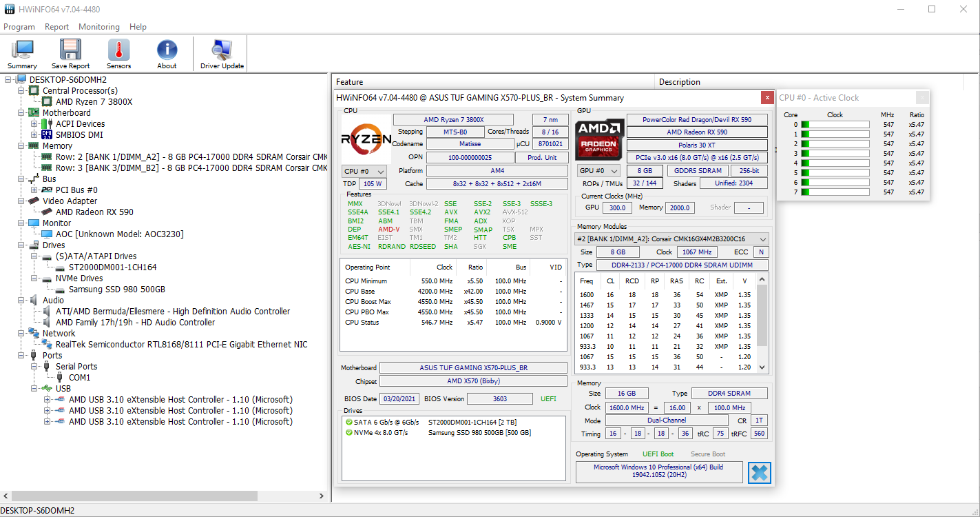Open the Memory Modules bank dropdown

coord(671,239)
